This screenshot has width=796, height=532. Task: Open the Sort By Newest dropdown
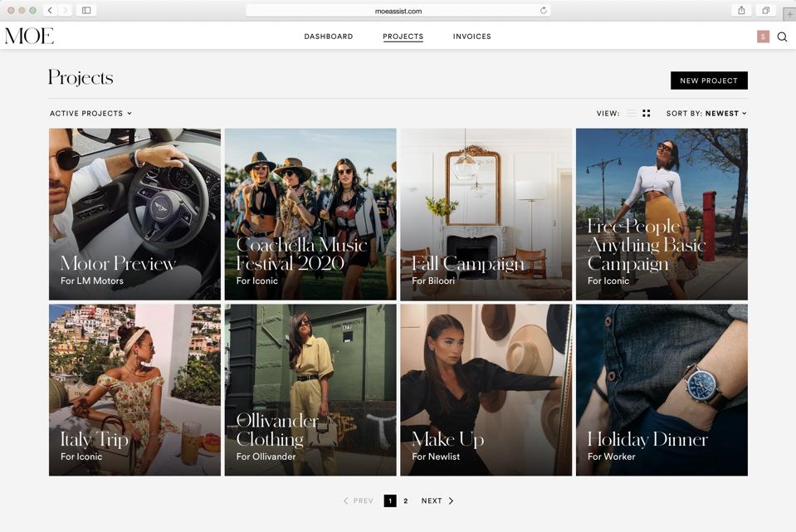[x=706, y=114]
